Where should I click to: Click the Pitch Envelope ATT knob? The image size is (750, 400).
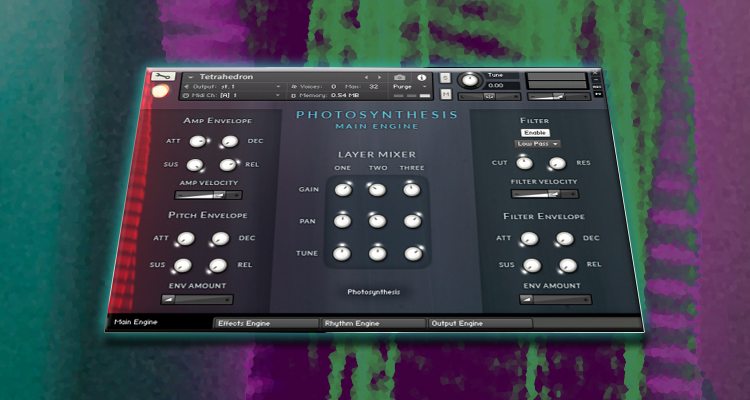point(186,238)
